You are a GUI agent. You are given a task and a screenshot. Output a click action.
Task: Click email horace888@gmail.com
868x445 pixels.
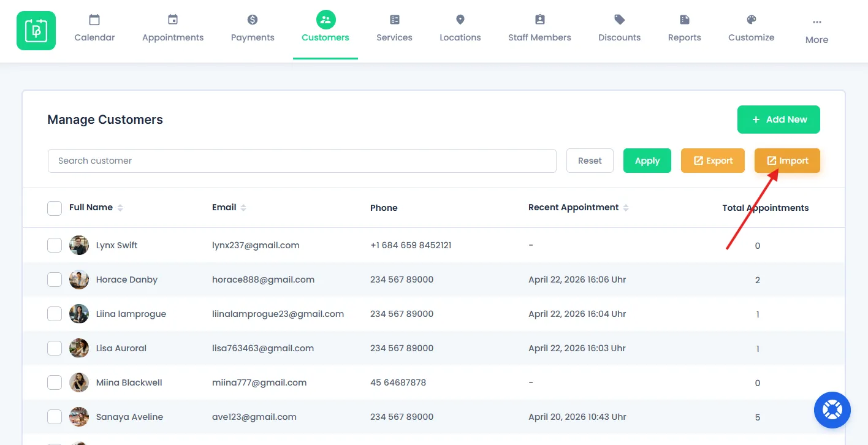[264, 280]
